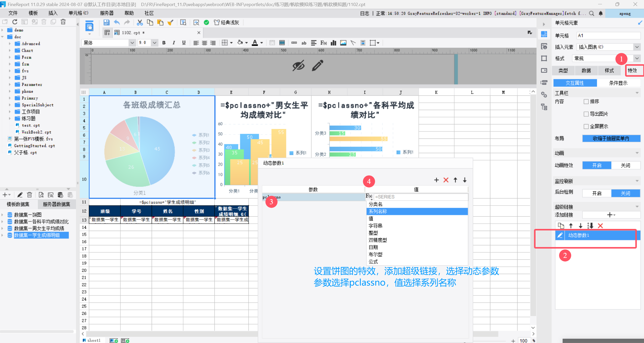Click the insert formula F(x) icon
Image resolution: width=644 pixels, height=343 pixels.
pyautogui.click(x=324, y=43)
